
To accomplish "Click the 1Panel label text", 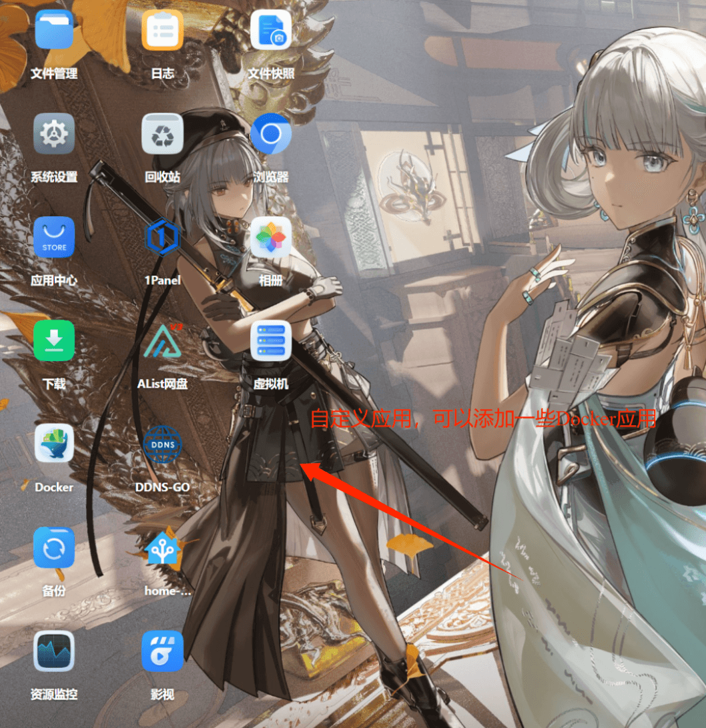I will 162,280.
